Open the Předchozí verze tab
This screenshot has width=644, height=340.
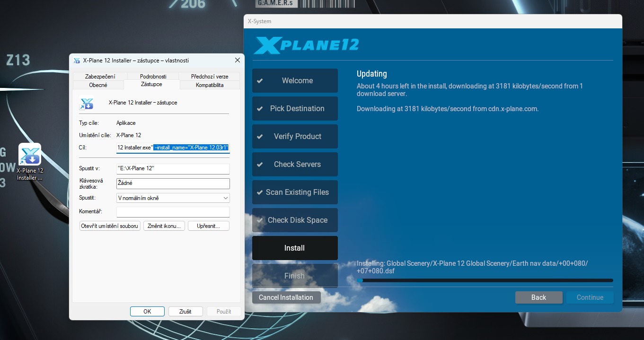[x=210, y=77]
